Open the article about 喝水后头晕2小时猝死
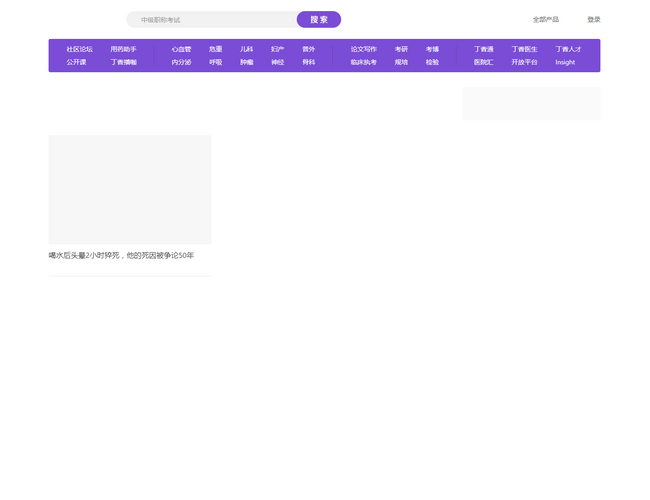 [x=121, y=255]
